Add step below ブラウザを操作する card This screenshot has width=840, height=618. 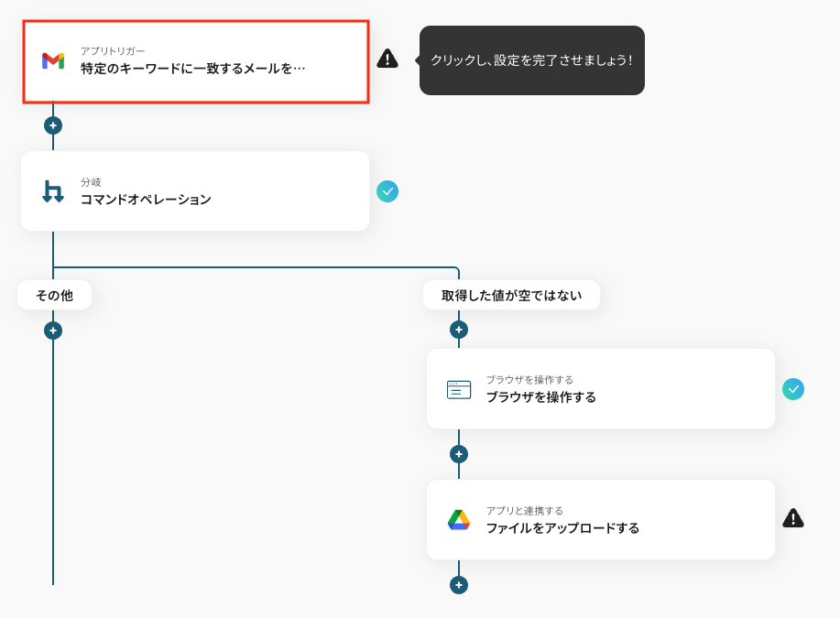tap(459, 454)
